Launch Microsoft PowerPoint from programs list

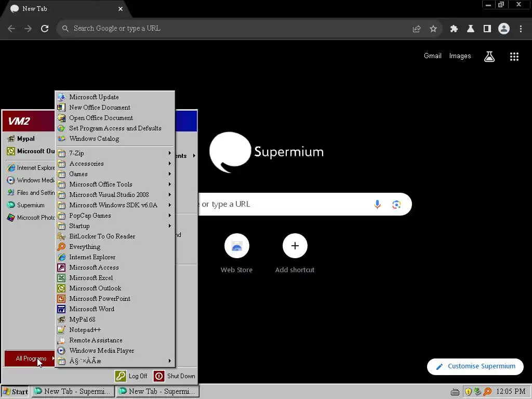click(x=115, y=299)
